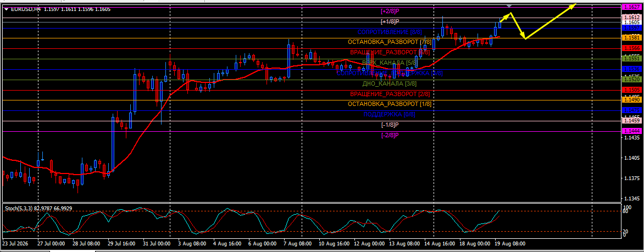Click the 80 level on stochastic scale
The width and height of the screenshot is (644, 252).
[625, 211]
